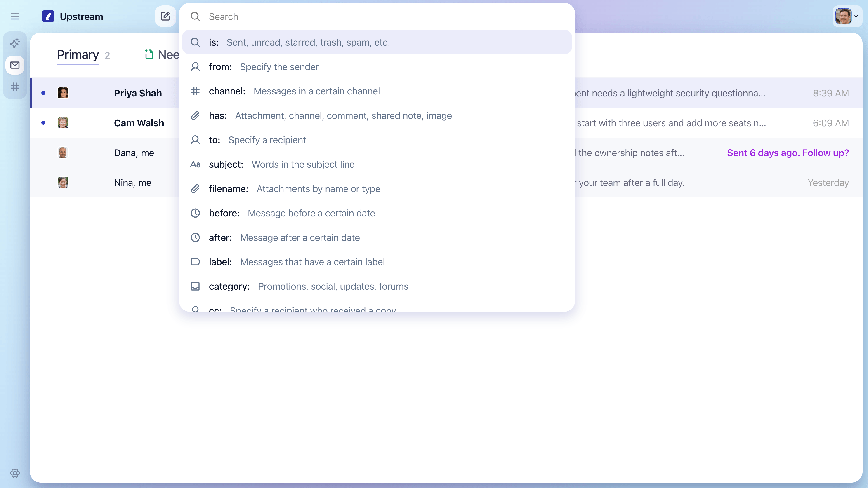Compose a new message with pencil icon
868x488 pixels.
[x=165, y=16]
